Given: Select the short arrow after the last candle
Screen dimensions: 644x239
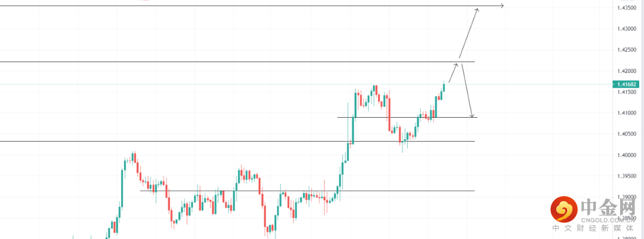Looking at the screenshot, I should [453, 72].
